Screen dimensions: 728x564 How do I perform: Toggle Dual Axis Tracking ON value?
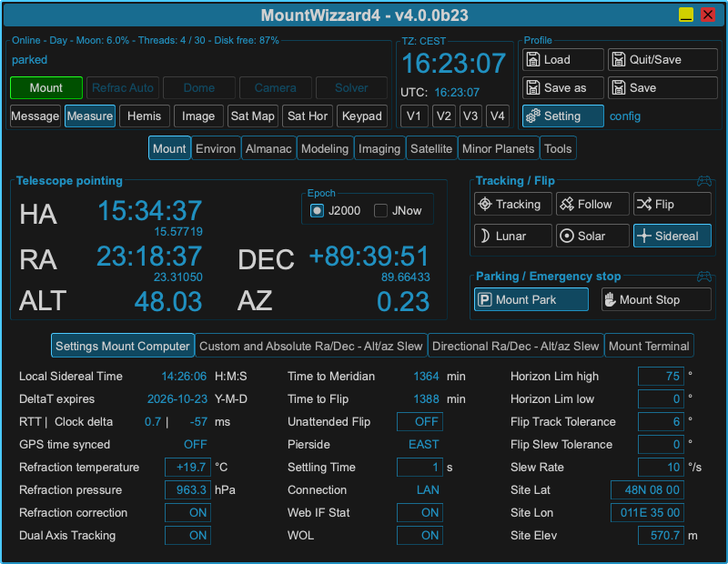188,535
